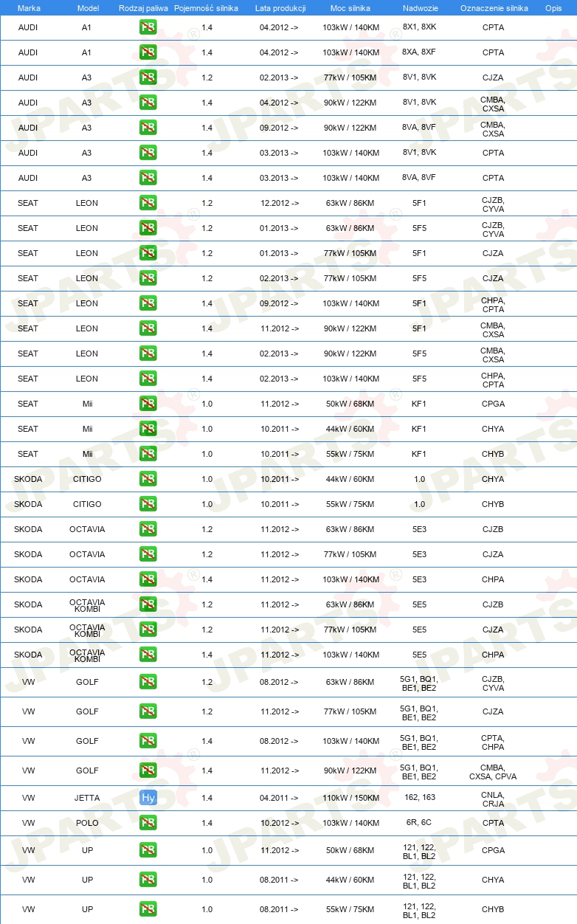Select production date '04.2011 ->'
The height and width of the screenshot is (924, 577).
pyautogui.click(x=279, y=798)
